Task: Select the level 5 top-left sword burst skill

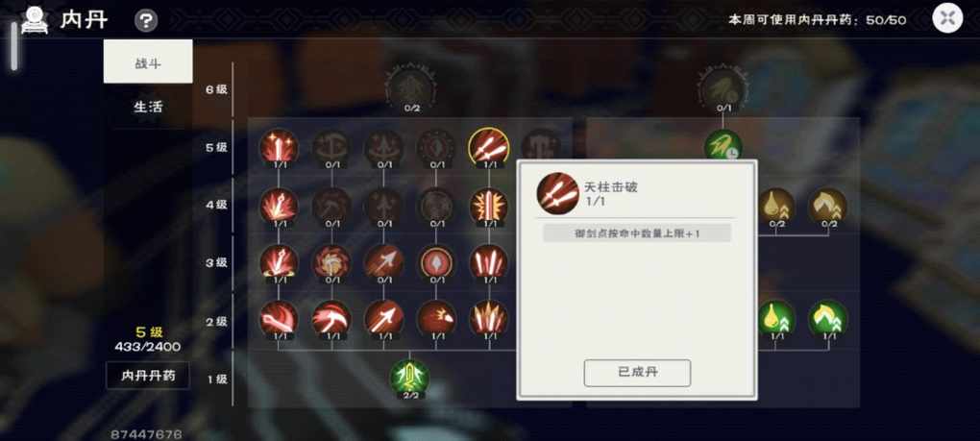Action: click(x=279, y=147)
